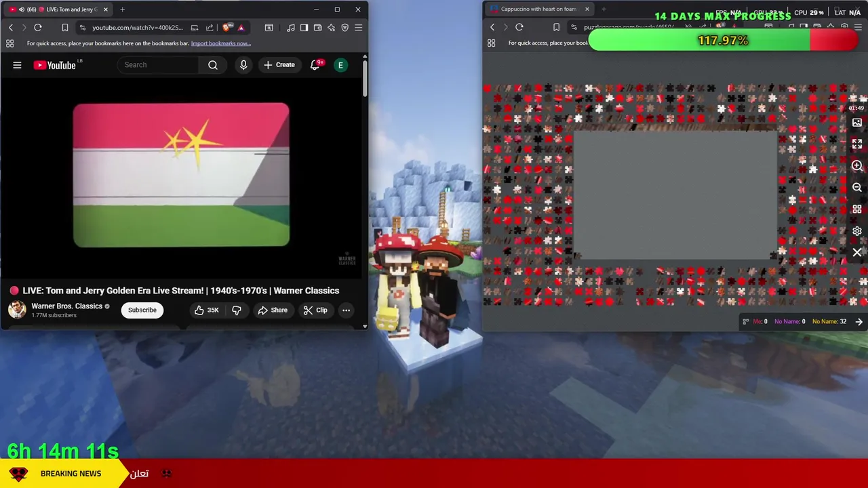The height and width of the screenshot is (488, 868).
Task: Close the Cappuccino with heart on foam tab
Action: pyautogui.click(x=587, y=9)
